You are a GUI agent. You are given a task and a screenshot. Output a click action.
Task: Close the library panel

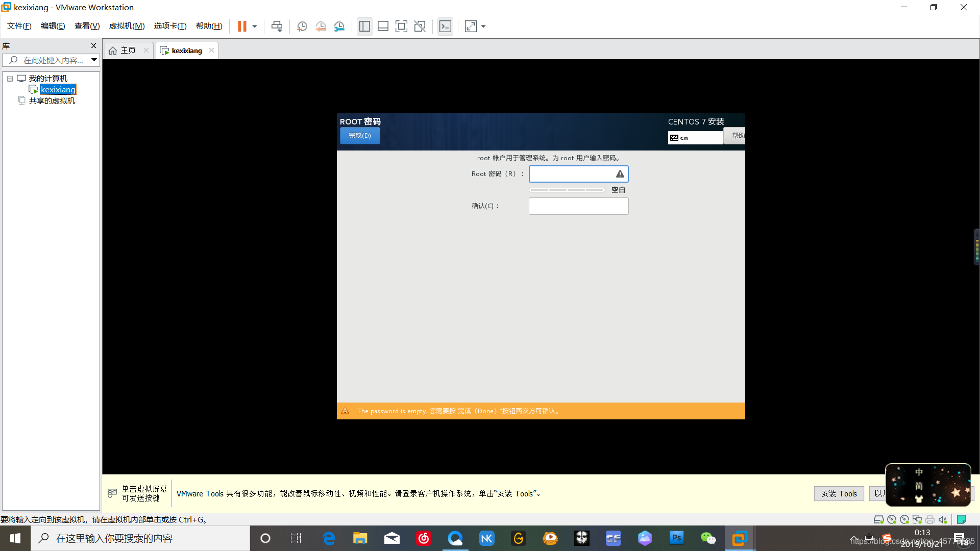93,46
